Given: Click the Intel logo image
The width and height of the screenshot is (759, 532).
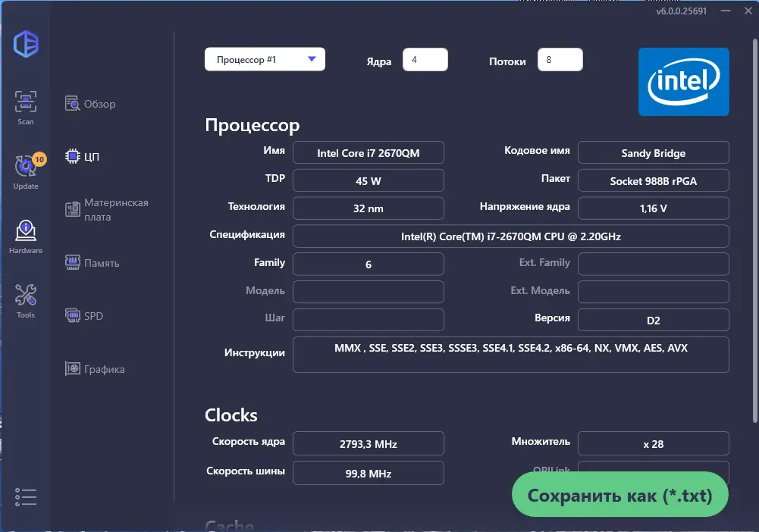Looking at the screenshot, I should 683,82.
